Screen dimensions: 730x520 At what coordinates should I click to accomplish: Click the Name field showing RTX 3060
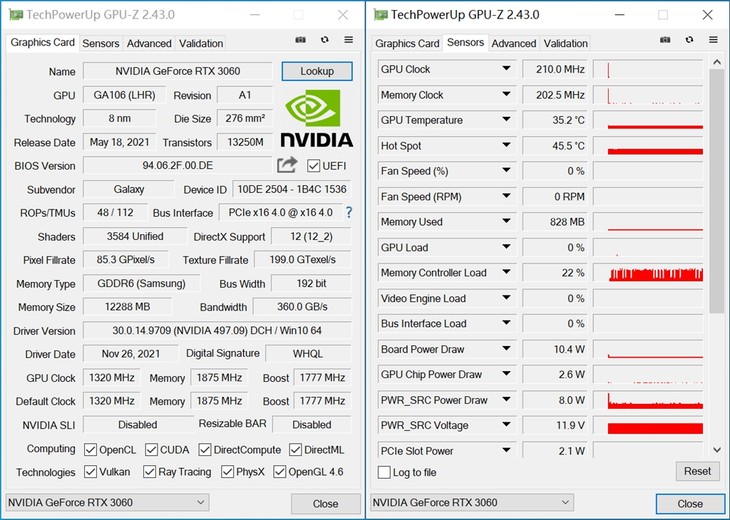(x=178, y=71)
